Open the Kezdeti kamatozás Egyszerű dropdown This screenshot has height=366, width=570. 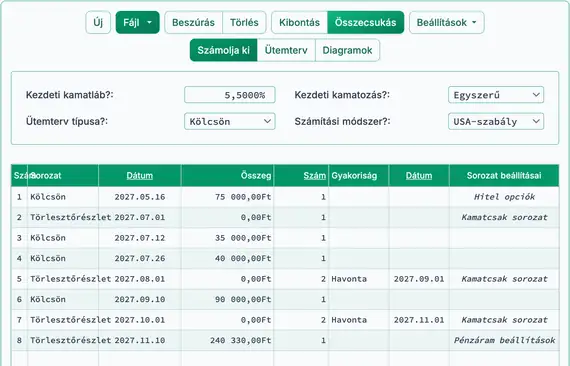(496, 95)
